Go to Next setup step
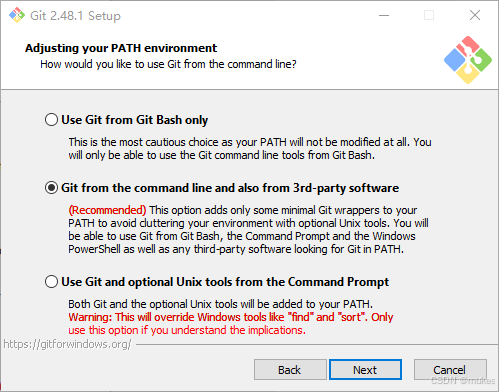 (365, 370)
